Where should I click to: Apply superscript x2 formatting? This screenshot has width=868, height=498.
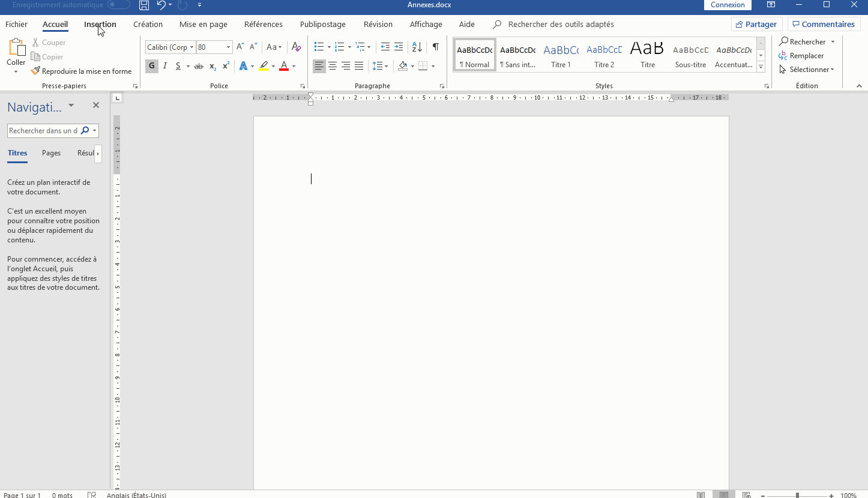226,66
